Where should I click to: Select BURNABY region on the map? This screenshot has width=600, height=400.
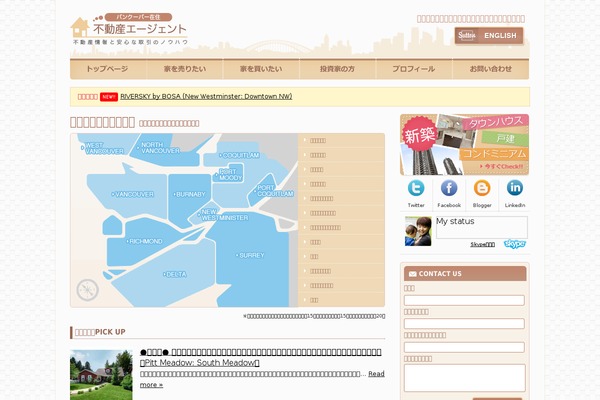(189, 194)
